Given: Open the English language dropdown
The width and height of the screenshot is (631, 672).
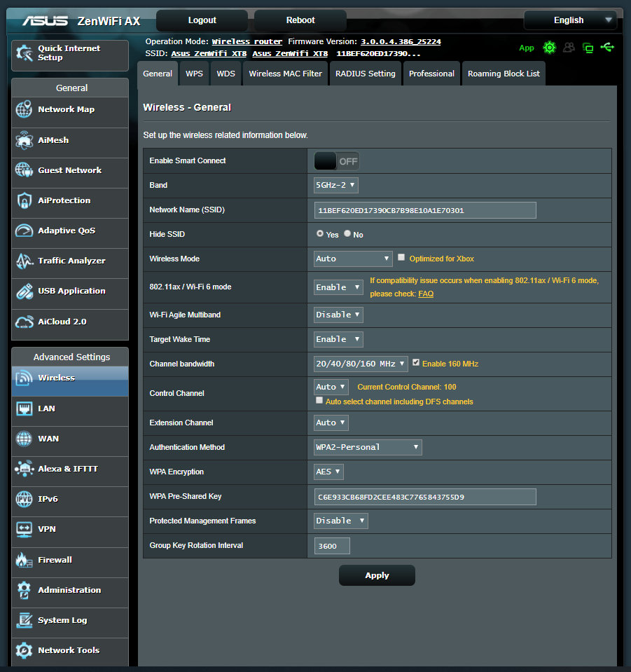Looking at the screenshot, I should tap(570, 20).
